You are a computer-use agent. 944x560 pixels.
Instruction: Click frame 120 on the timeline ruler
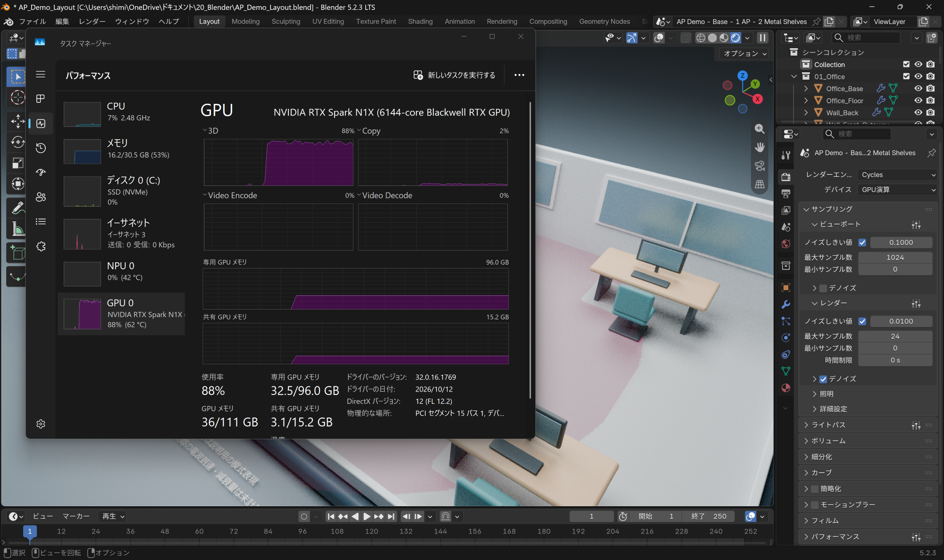click(371, 531)
